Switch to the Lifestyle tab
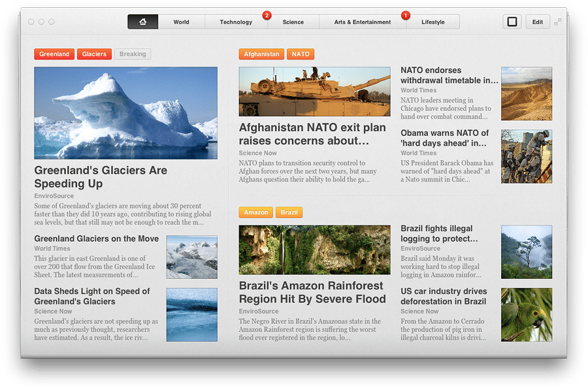 [x=433, y=22]
